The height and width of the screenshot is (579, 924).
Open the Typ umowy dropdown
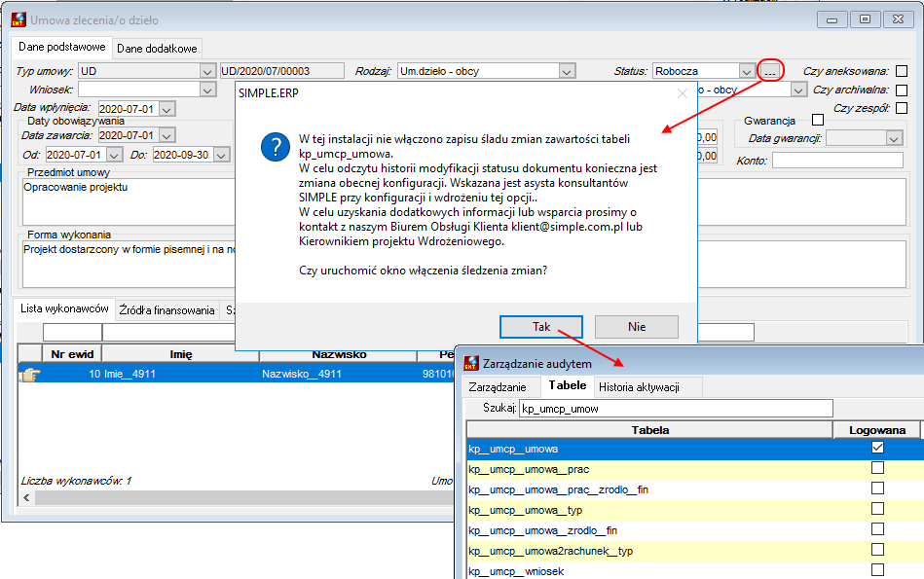coord(207,71)
